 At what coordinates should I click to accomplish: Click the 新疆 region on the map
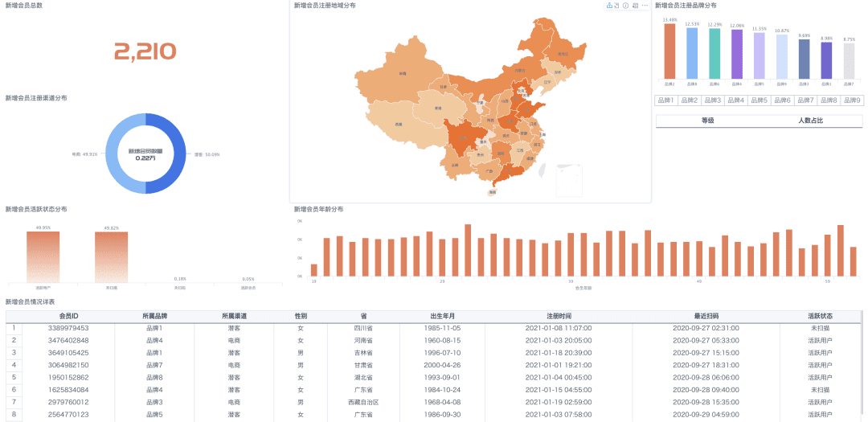coord(403,72)
